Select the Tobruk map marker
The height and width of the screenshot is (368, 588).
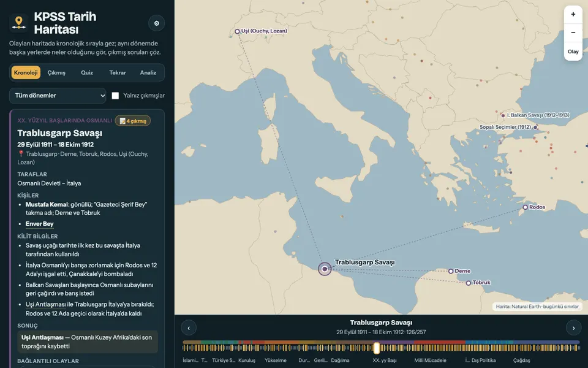[469, 283]
